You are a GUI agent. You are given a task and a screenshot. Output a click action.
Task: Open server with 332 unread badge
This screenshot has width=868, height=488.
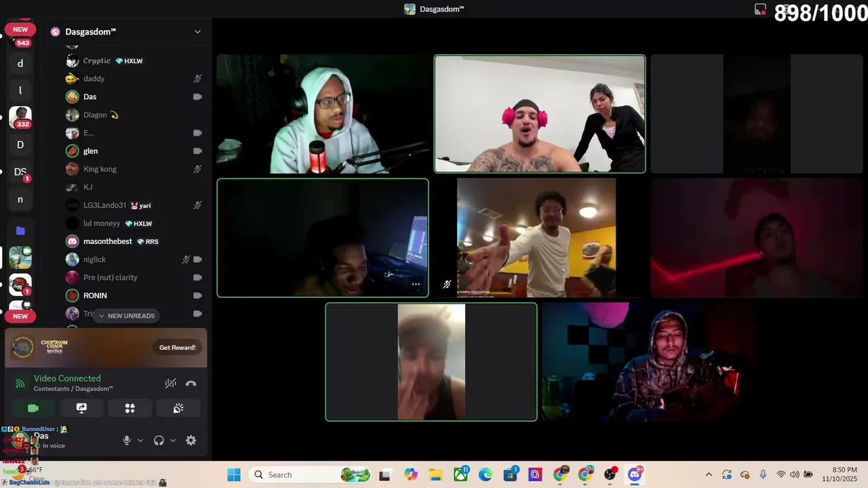click(x=20, y=117)
